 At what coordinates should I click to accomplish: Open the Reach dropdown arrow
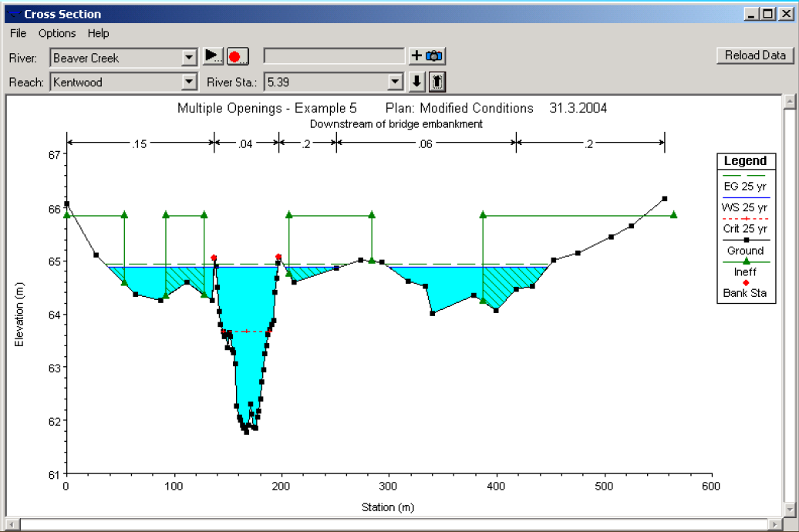coord(189,82)
